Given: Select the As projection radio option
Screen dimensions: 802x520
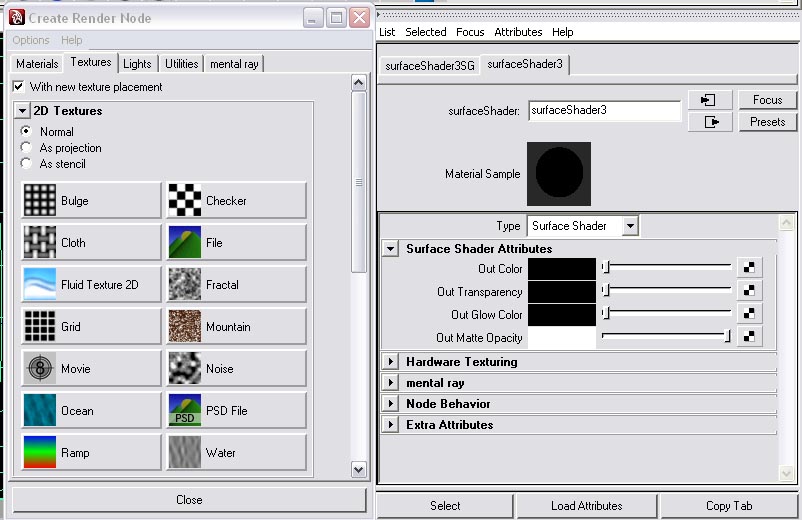Looking at the screenshot, I should pyautogui.click(x=26, y=148).
